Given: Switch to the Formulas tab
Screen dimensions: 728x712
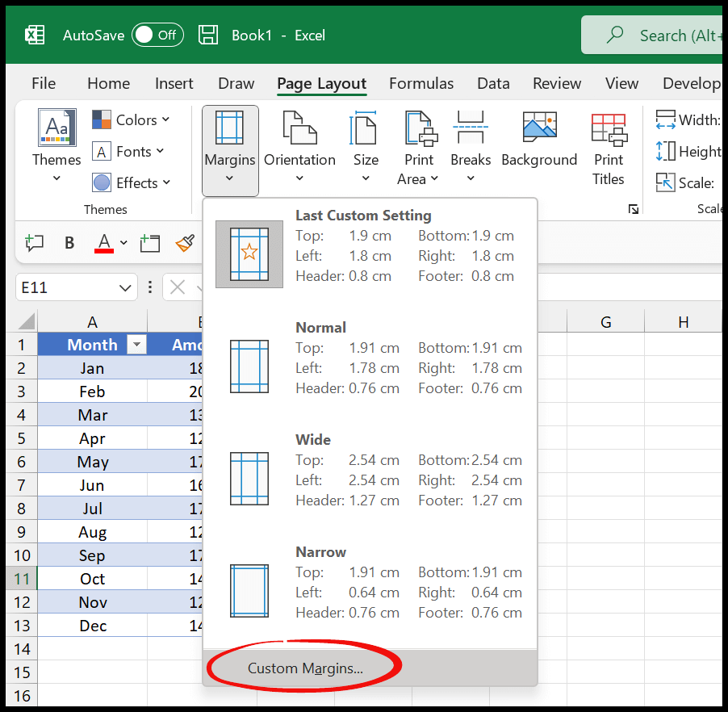Looking at the screenshot, I should (421, 83).
